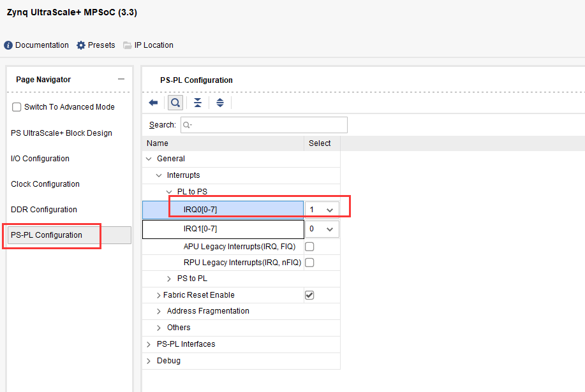Toggle the search magnifier toolbar icon
Viewport: 585px width, 392px height.
click(175, 103)
